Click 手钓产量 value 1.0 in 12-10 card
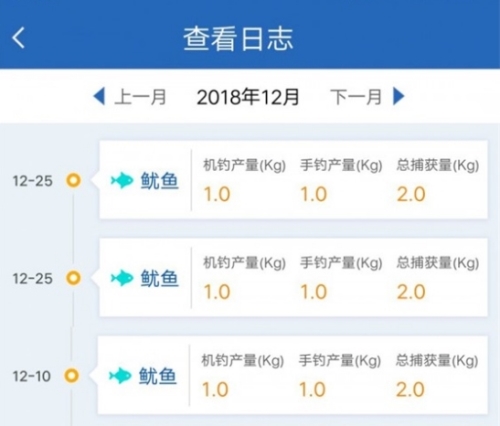Screen dimensions: 500x426 point(312,390)
